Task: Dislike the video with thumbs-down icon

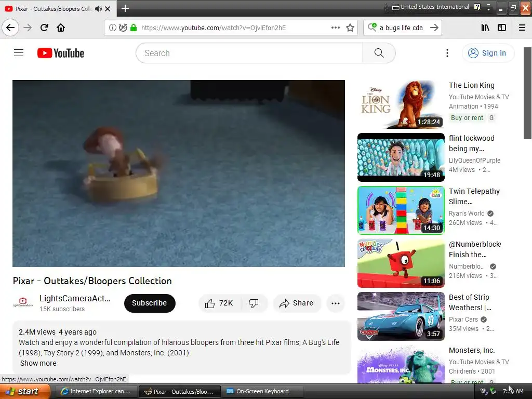Action: click(x=254, y=303)
